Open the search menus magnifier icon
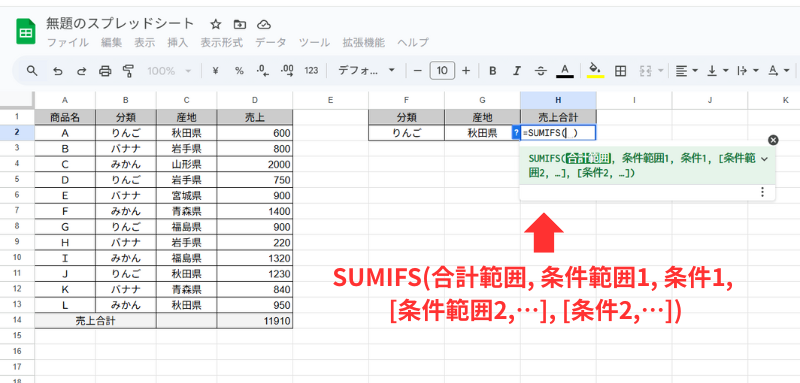 tap(32, 70)
